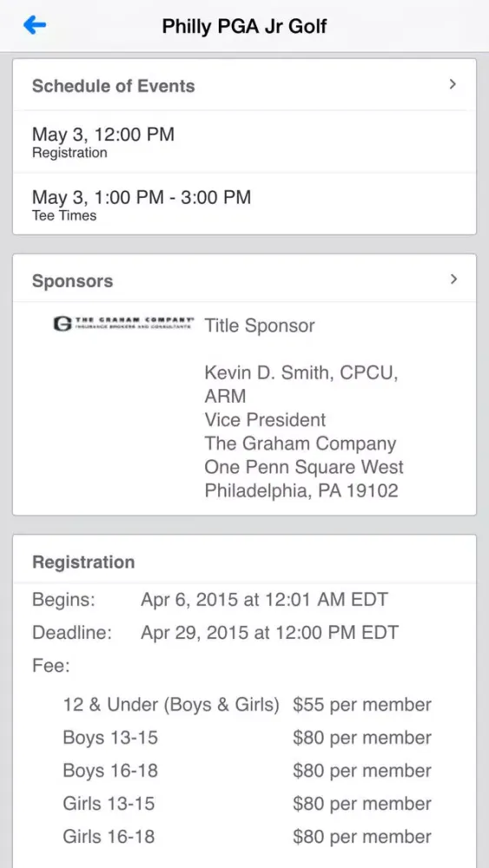Tap the registration Deadline date
This screenshot has height=868, width=489.
(x=270, y=633)
